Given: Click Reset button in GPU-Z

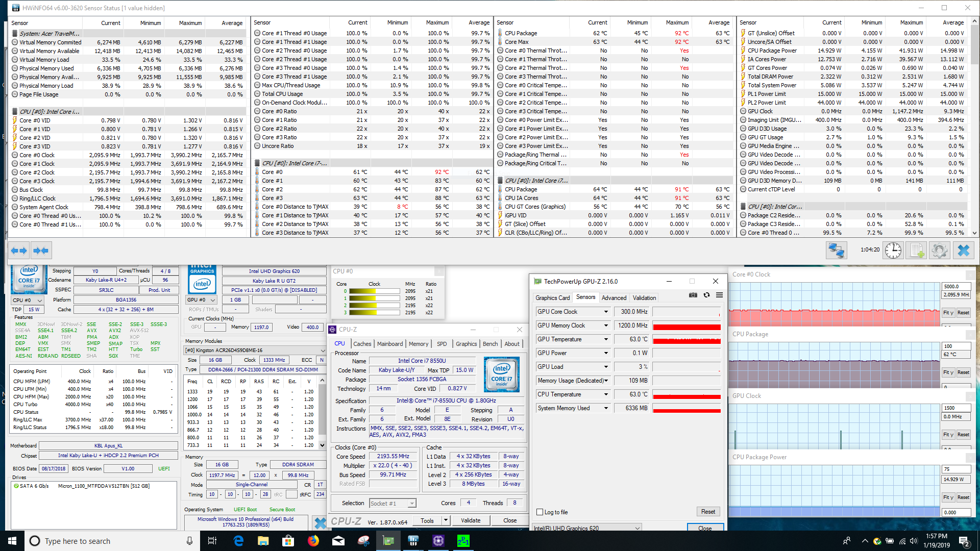Looking at the screenshot, I should click(x=708, y=512).
